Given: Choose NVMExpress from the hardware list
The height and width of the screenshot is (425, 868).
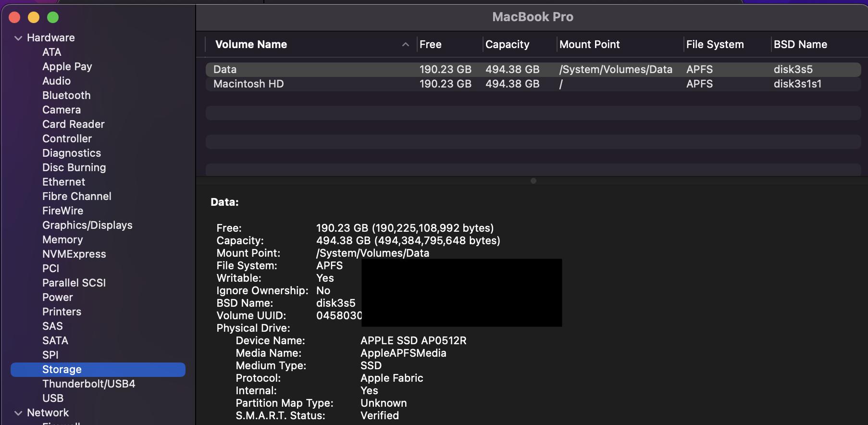Looking at the screenshot, I should pos(74,254).
